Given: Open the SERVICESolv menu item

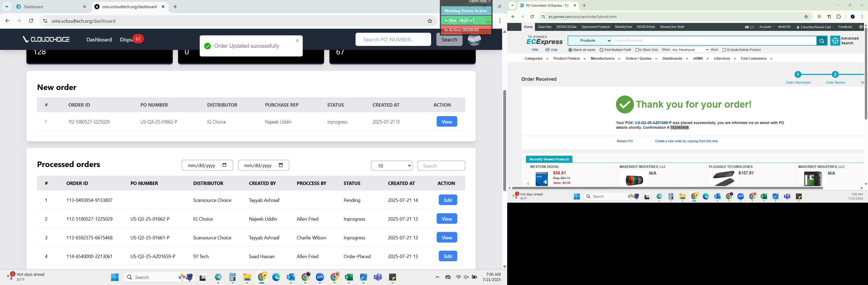Looking at the screenshot, I should tap(566, 27).
